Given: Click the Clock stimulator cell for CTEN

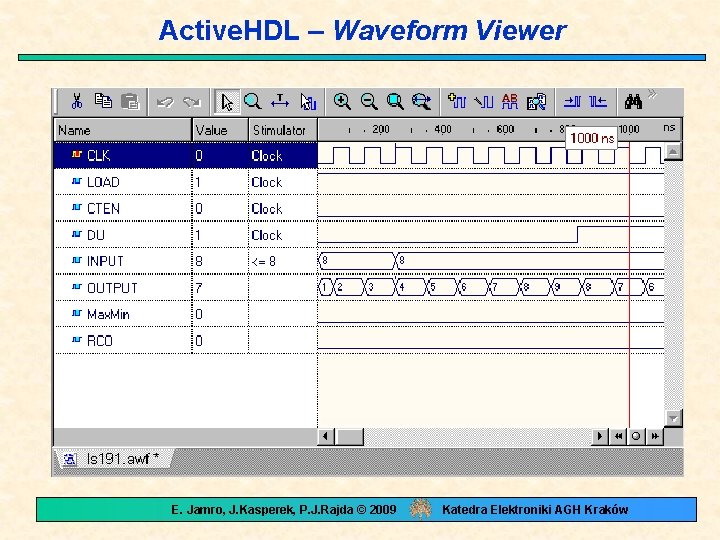Looking at the screenshot, I should tap(283, 209).
